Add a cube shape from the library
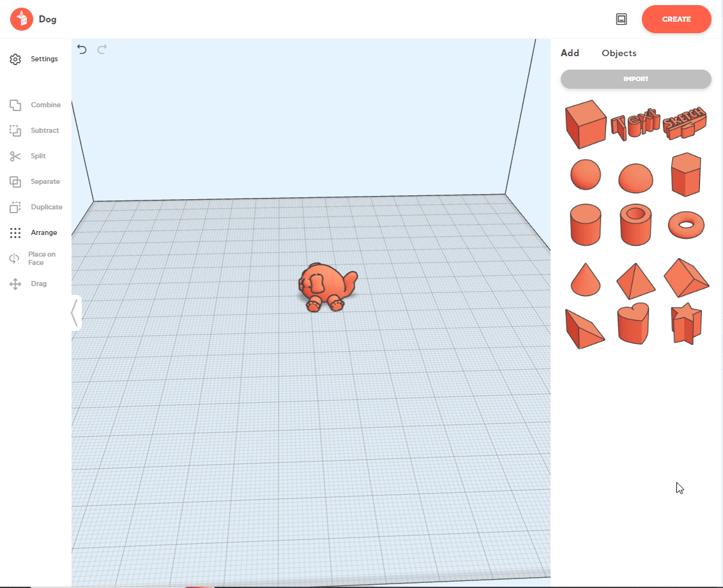 coord(585,123)
